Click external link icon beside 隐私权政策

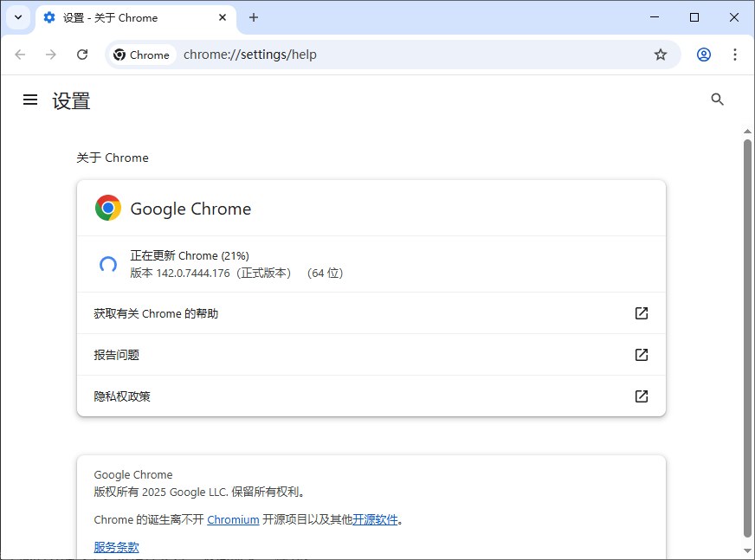coord(641,396)
